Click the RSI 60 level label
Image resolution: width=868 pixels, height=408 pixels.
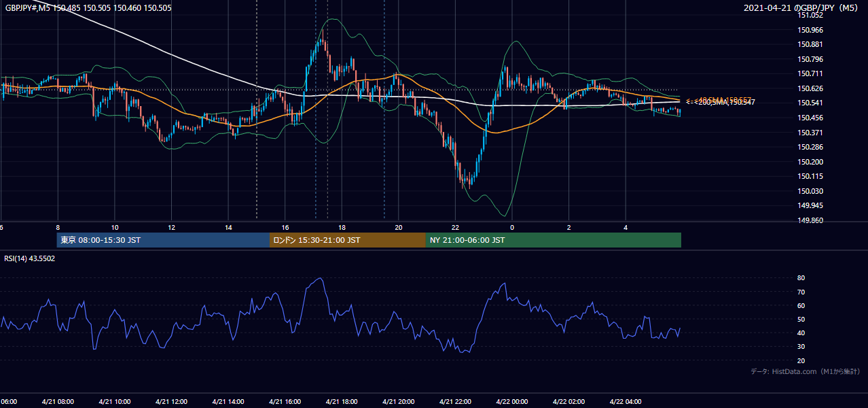point(801,305)
